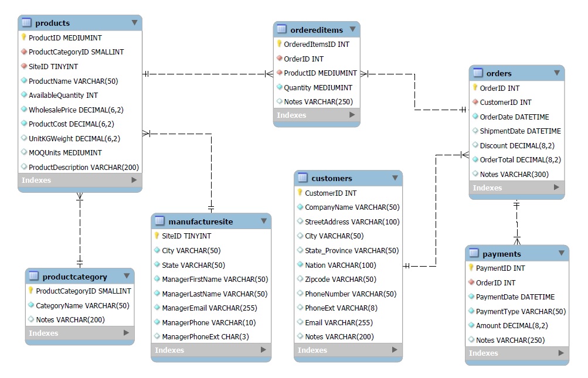Select the ManagerEmail column in manufacturesite

pos(209,308)
